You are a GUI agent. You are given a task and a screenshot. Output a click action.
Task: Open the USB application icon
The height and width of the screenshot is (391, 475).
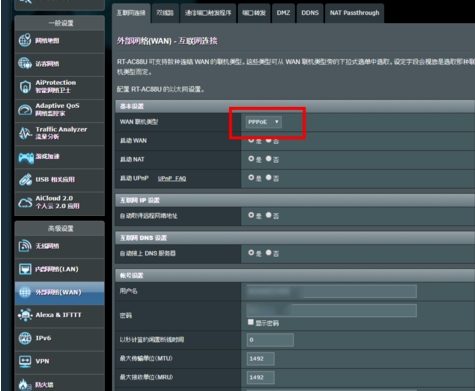pyautogui.click(x=25, y=179)
